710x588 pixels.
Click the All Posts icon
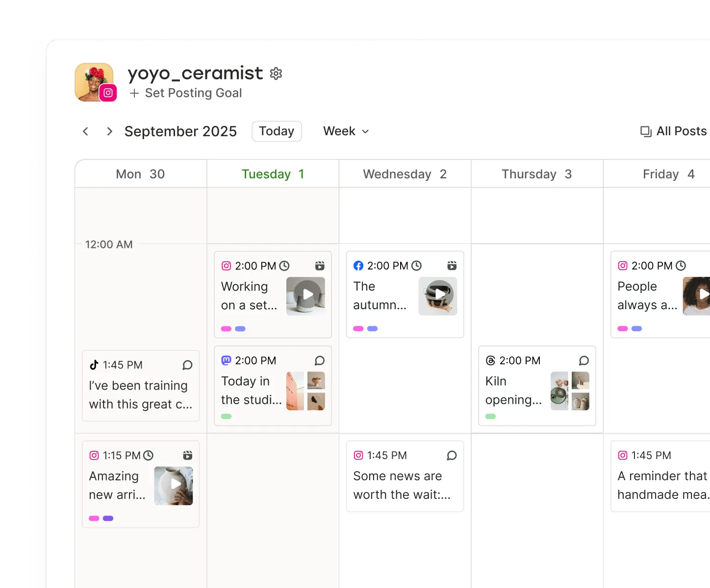pos(645,131)
